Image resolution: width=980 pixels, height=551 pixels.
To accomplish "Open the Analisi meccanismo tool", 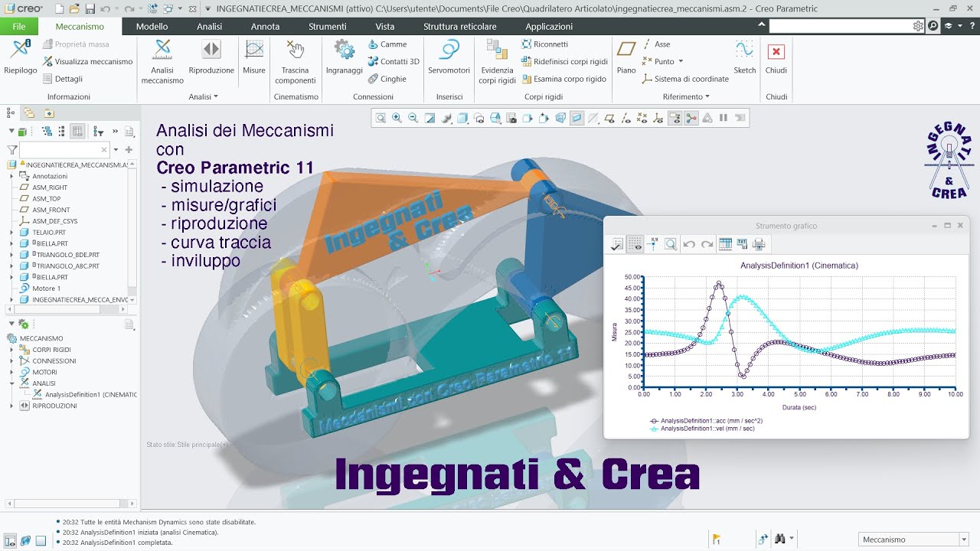I will tap(162, 62).
